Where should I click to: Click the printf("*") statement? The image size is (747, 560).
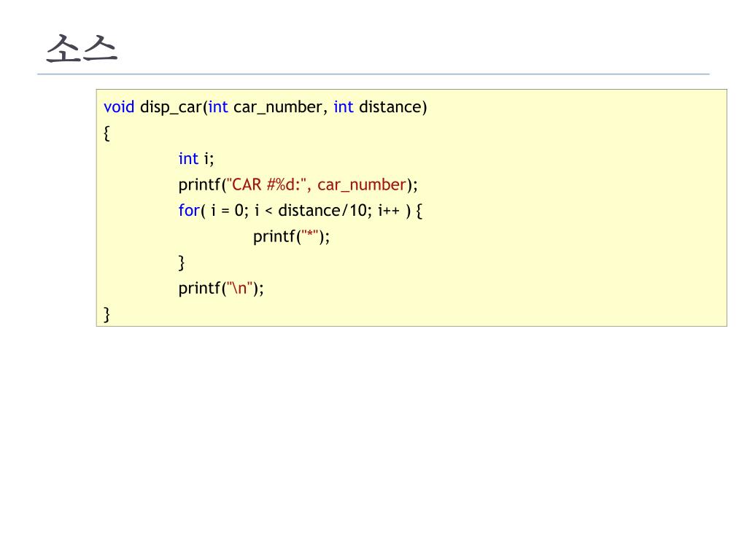(x=291, y=237)
